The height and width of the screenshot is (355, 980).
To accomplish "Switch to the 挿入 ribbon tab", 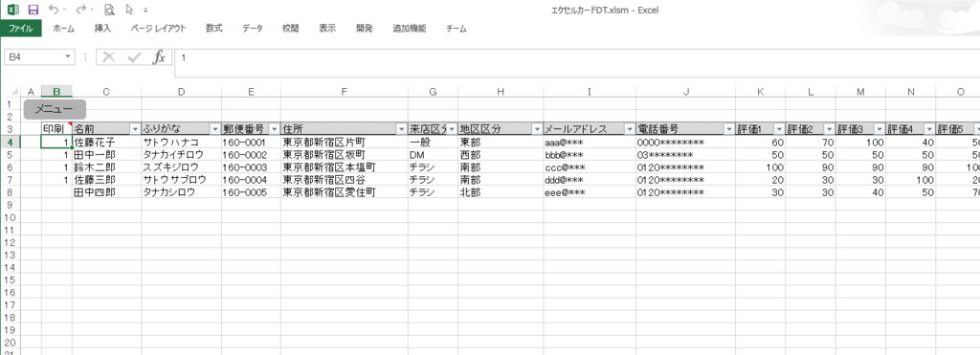I will point(102,28).
